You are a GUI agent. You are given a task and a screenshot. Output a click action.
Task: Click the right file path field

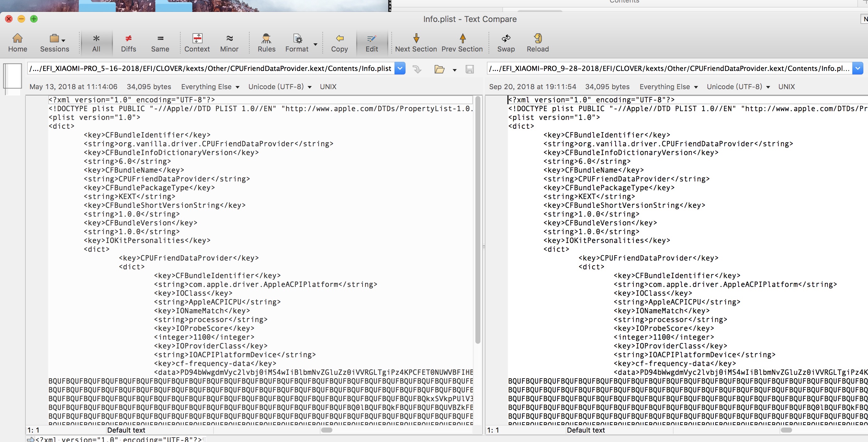[670, 68]
